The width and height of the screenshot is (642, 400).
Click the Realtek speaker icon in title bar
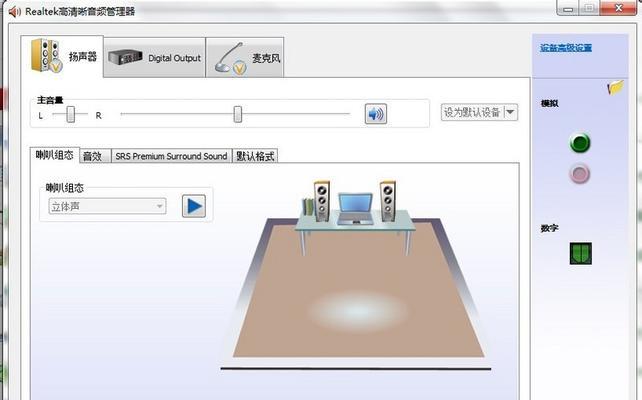pyautogui.click(x=15, y=12)
